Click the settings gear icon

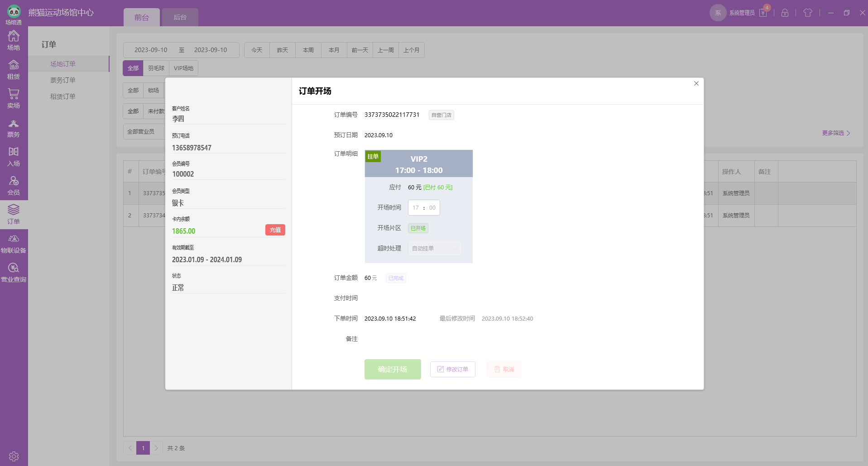click(x=14, y=456)
